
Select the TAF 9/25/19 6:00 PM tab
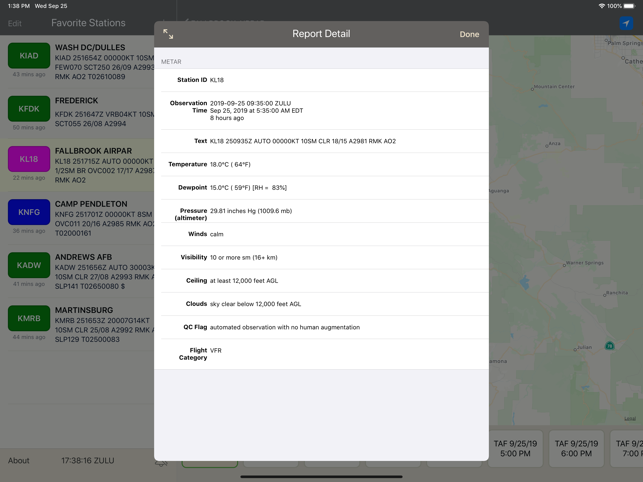coord(576,448)
